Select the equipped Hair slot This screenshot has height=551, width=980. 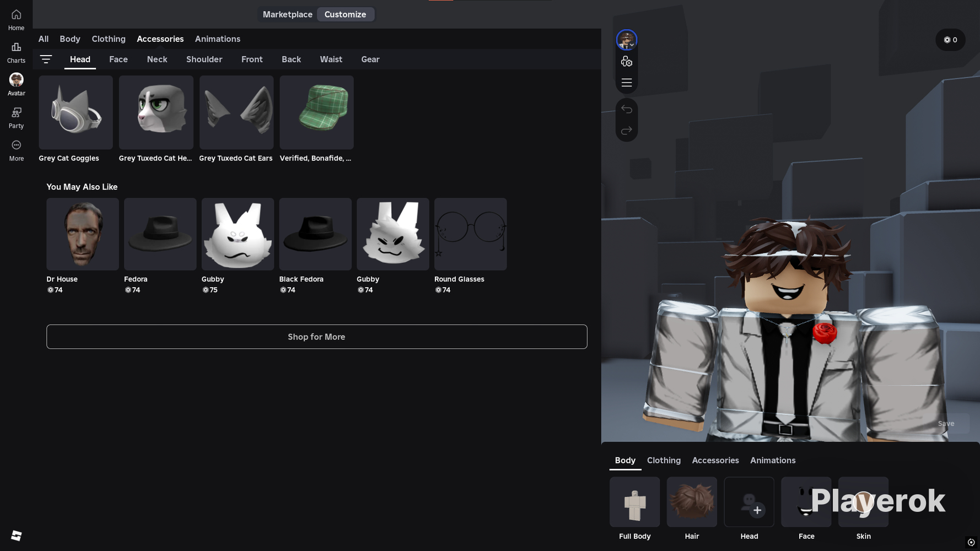(692, 502)
